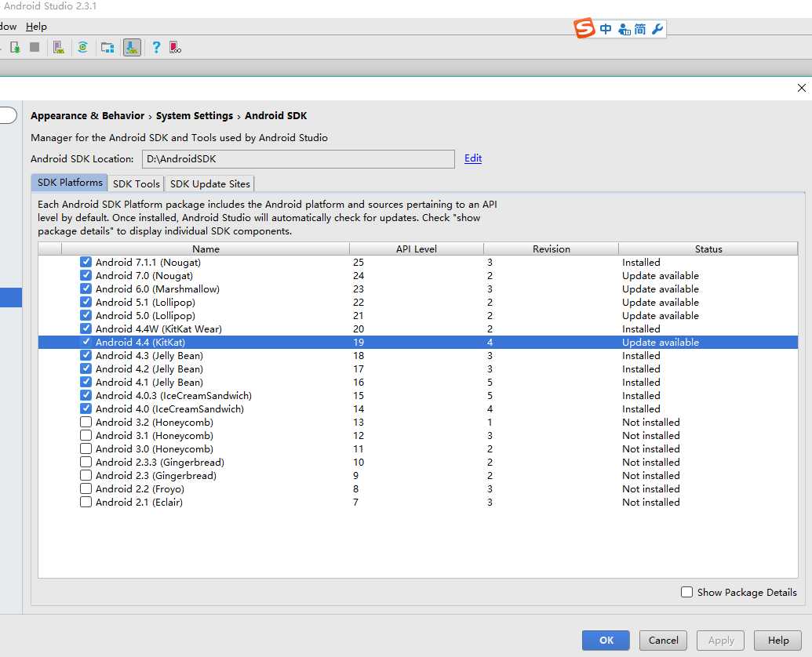Screen dimensions: 812x657
Task: Select the Android 3.1 (Honeycomb) row name
Action: pos(155,436)
